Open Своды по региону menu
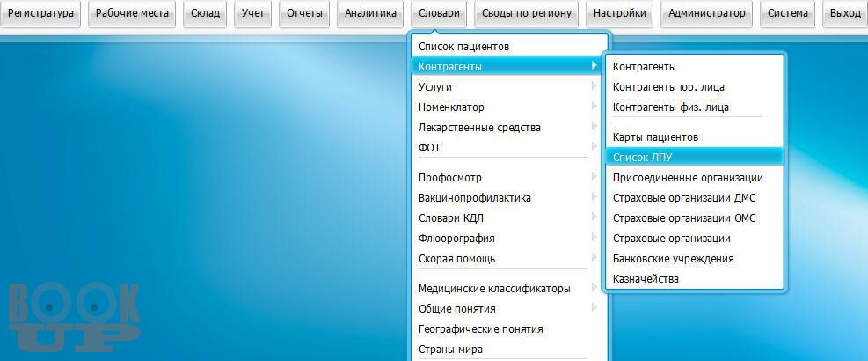The height and width of the screenshot is (361, 868). click(x=527, y=13)
